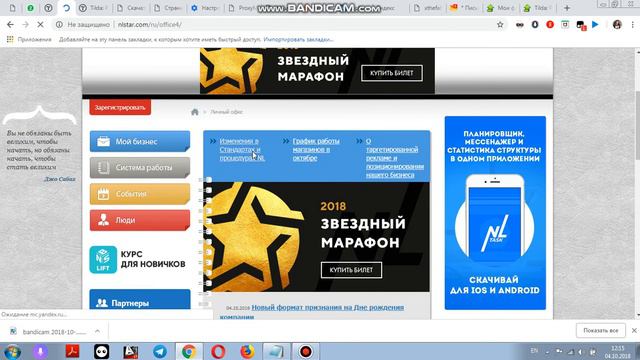The width and height of the screenshot is (640, 360).
Task: Switch to the 'Скачать' tab
Action: (131, 8)
